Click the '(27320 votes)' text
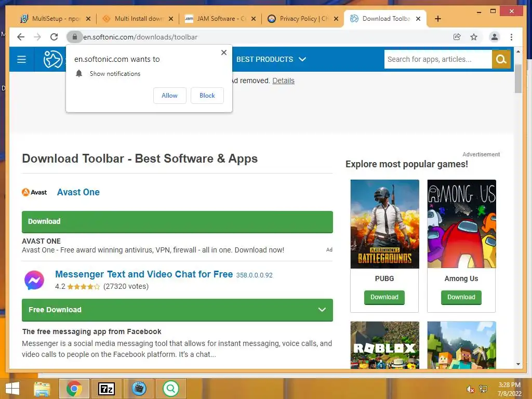Screen dimensions: 532x399 pos(126,286)
